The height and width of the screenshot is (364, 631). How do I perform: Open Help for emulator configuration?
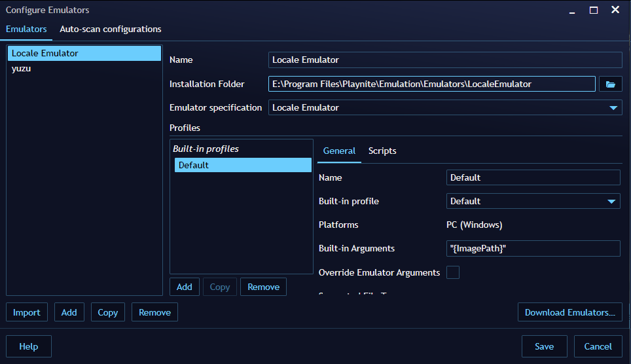click(x=29, y=346)
